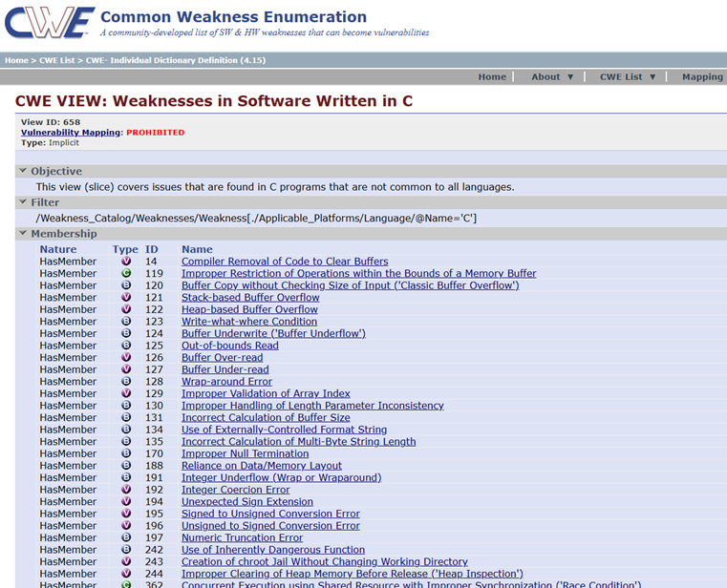Open Integer Coercion Error link
Image resolution: width=727 pixels, height=588 pixels.
(236, 490)
